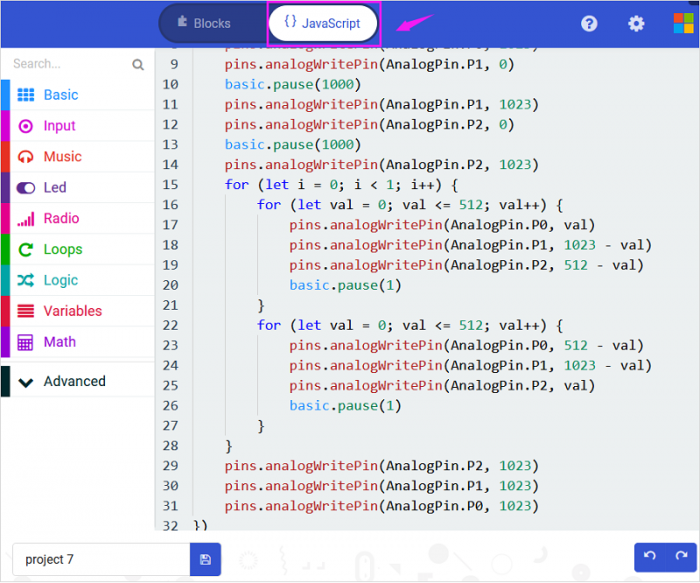Switch to the Blocks editor tab
Image resolution: width=700 pixels, height=583 pixels.
(204, 23)
